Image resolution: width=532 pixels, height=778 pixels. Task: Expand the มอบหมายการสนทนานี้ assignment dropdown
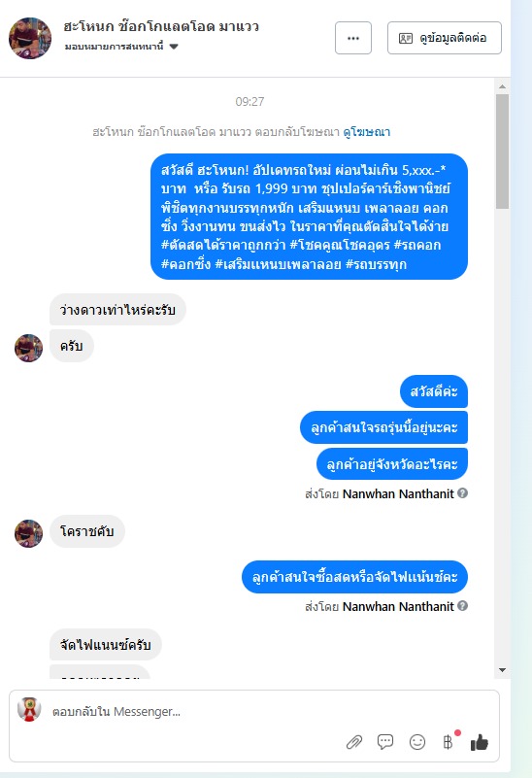(174, 47)
